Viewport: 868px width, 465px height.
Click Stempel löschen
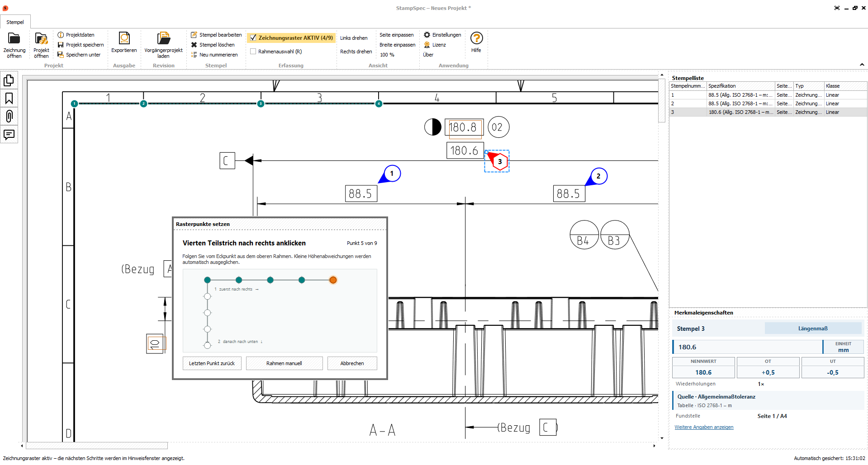(213, 45)
